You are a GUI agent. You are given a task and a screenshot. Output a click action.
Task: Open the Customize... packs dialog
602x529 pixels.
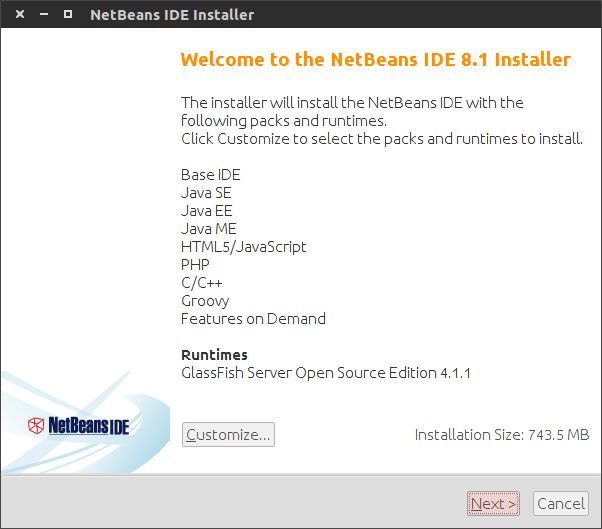pos(228,435)
